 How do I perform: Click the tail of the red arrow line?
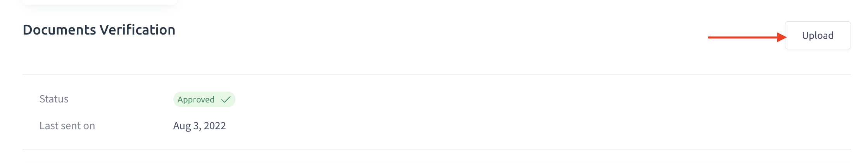click(x=712, y=37)
